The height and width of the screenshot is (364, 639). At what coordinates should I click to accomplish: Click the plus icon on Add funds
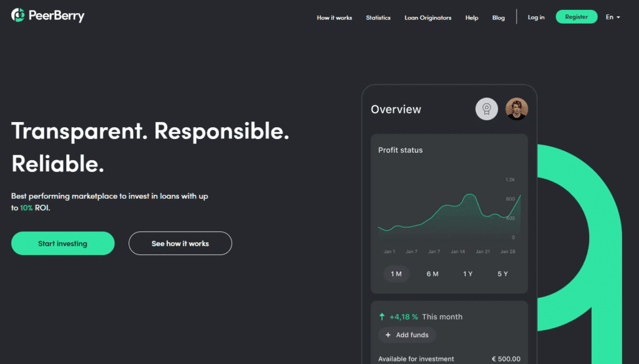(x=388, y=335)
